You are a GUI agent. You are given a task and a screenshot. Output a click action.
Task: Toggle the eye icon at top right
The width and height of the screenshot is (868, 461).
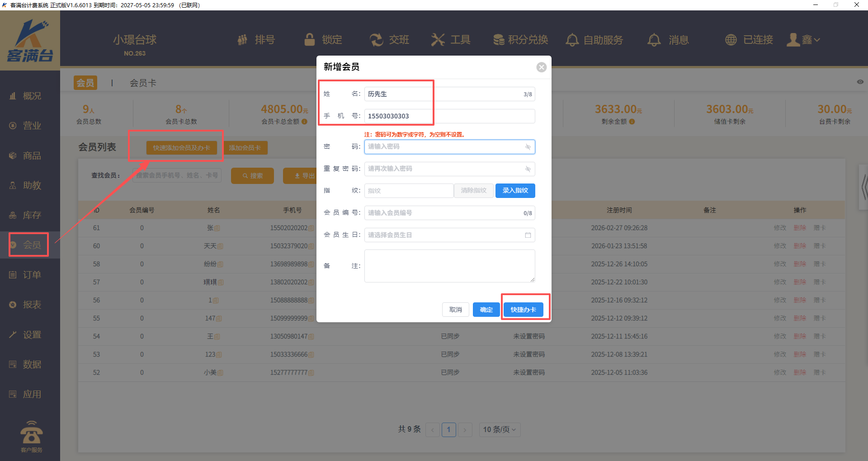[860, 82]
